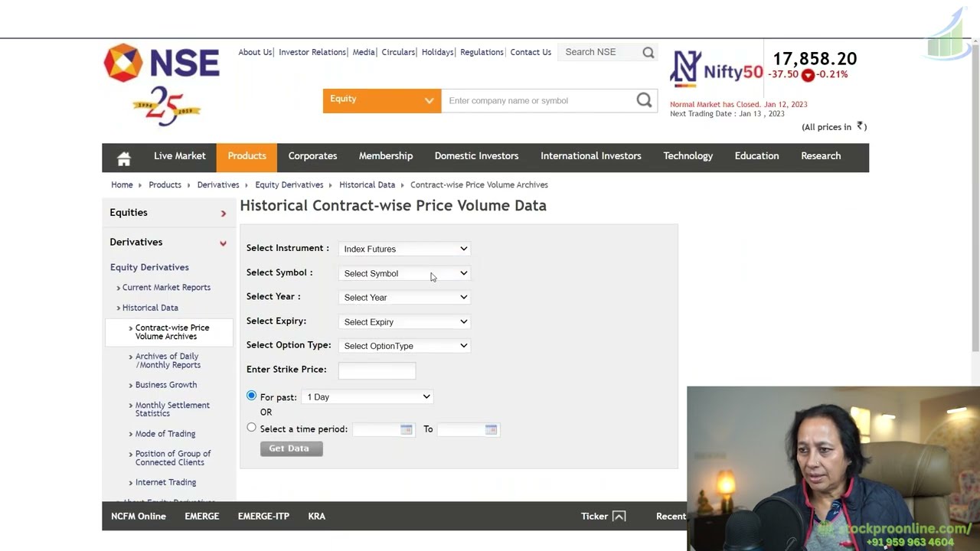Screen dimensions: 980x551
Task: Open Current Market Reports in the sidebar
Action: coord(166,288)
